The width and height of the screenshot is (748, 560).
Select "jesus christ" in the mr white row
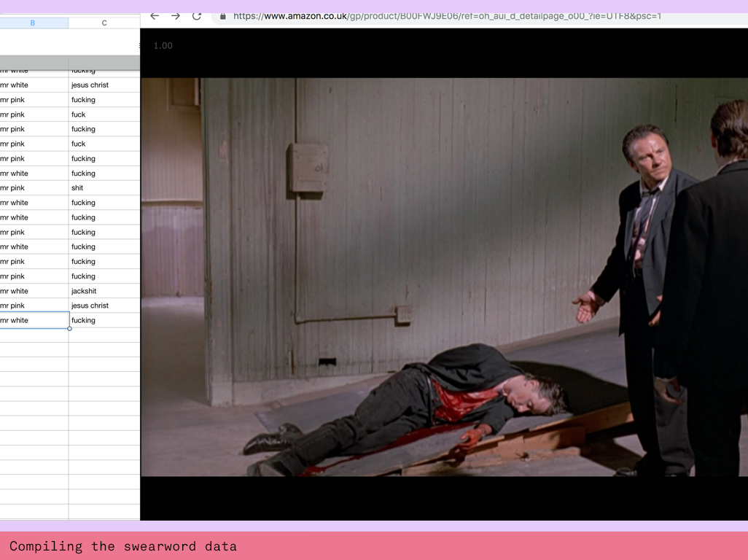coord(104,85)
